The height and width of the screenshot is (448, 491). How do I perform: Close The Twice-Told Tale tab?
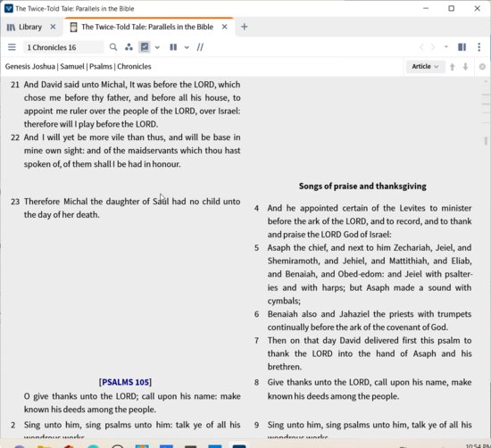pyautogui.click(x=224, y=27)
